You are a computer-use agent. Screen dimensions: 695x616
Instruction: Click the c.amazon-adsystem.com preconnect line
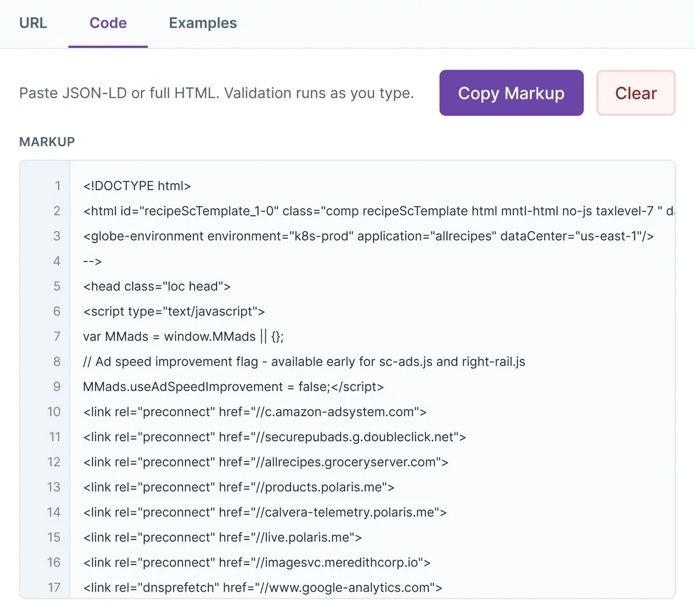point(255,412)
